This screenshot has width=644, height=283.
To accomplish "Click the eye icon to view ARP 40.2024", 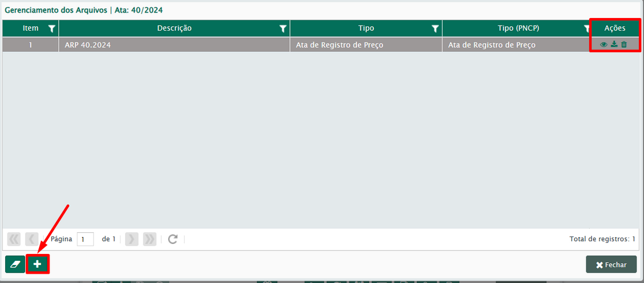I will click(604, 45).
